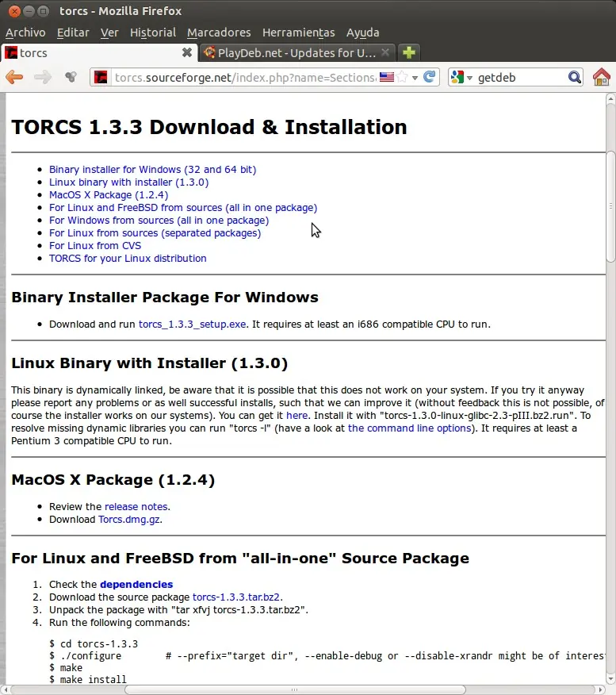Open the MacOS release notes link
616x695 pixels.
tap(136, 507)
